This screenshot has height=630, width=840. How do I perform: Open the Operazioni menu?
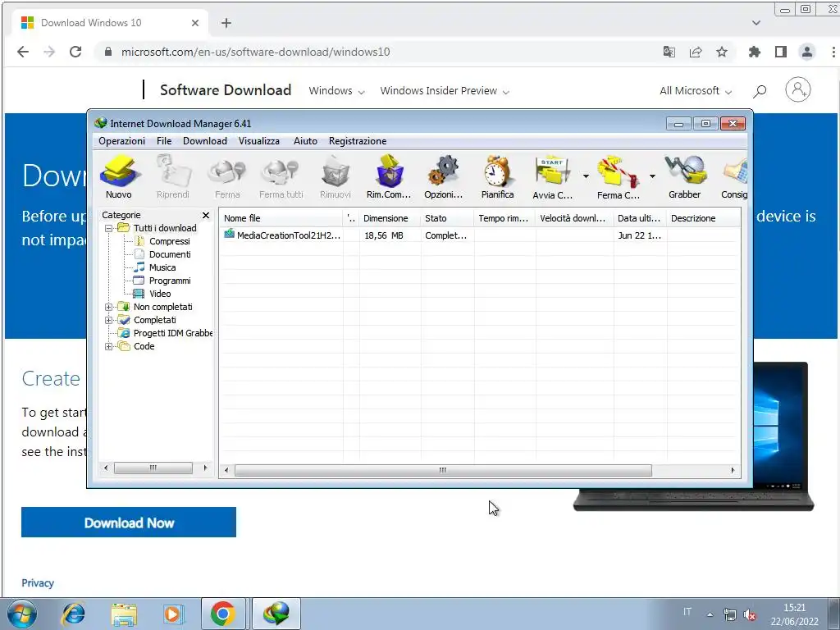pyautogui.click(x=121, y=141)
